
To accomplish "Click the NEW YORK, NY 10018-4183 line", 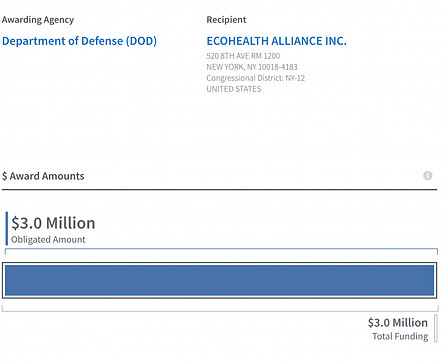I will tap(252, 67).
